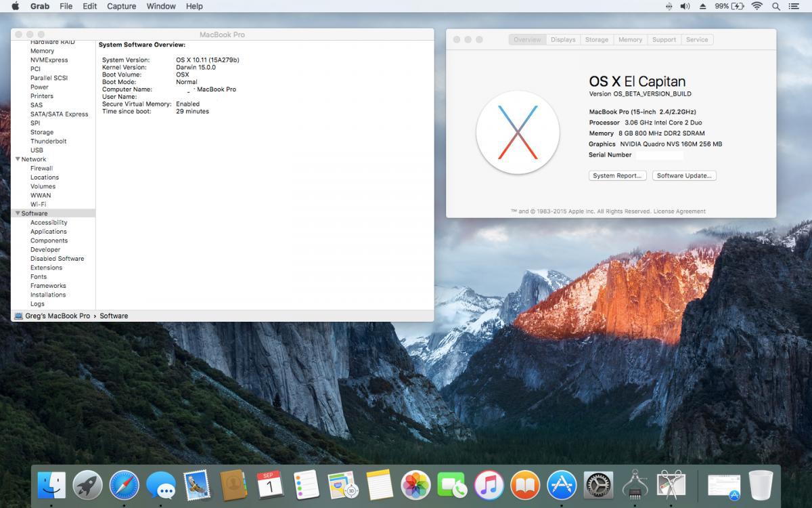
Task: Open yellow Notes icon in Dock
Action: pos(380,485)
